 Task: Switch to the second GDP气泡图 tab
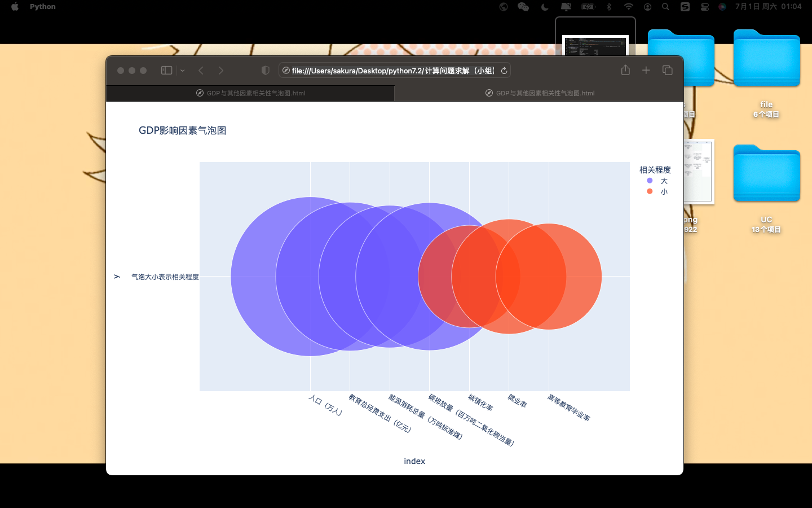[539, 93]
